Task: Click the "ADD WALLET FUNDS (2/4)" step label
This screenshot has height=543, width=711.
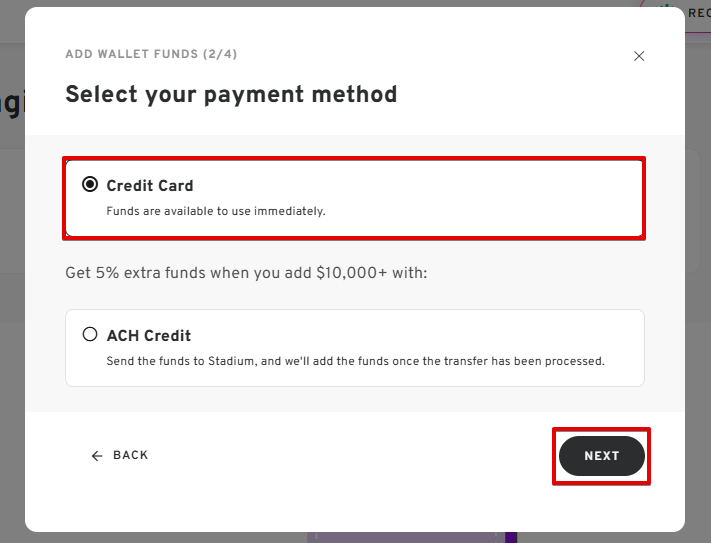Action: [151, 54]
